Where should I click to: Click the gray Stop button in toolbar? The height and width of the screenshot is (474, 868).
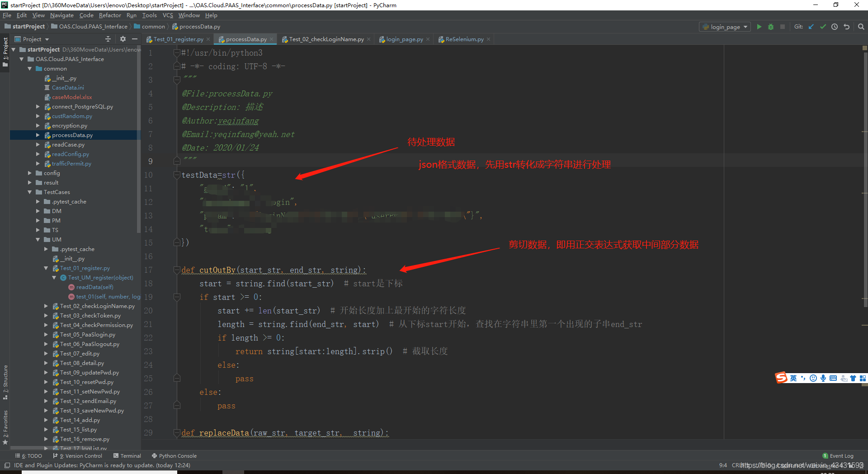[x=783, y=27]
